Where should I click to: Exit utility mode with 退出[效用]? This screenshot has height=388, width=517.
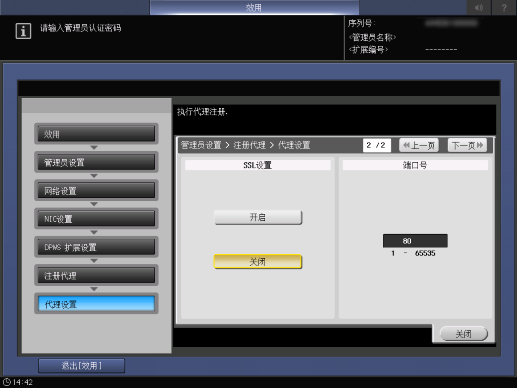pyautogui.click(x=82, y=366)
